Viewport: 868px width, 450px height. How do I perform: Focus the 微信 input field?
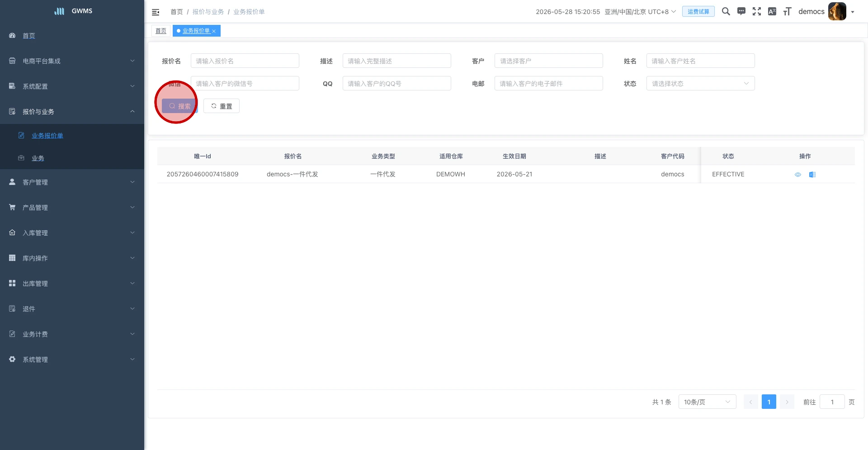coord(245,83)
